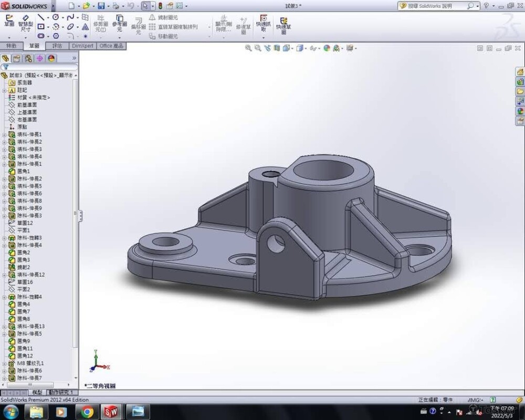
Task: Click the Smart Dimension (智慧型尺寸) tool
Action: tap(25, 21)
